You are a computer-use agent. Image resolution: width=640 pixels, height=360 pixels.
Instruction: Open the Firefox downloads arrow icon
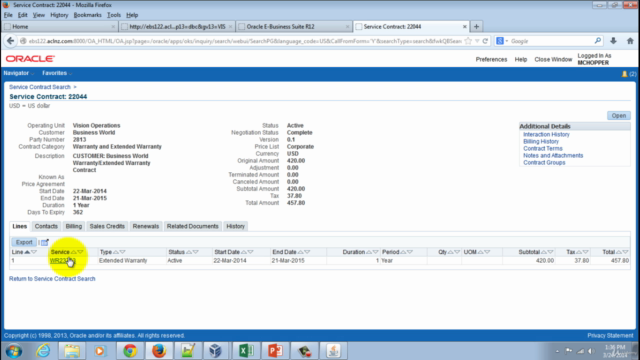(613, 41)
